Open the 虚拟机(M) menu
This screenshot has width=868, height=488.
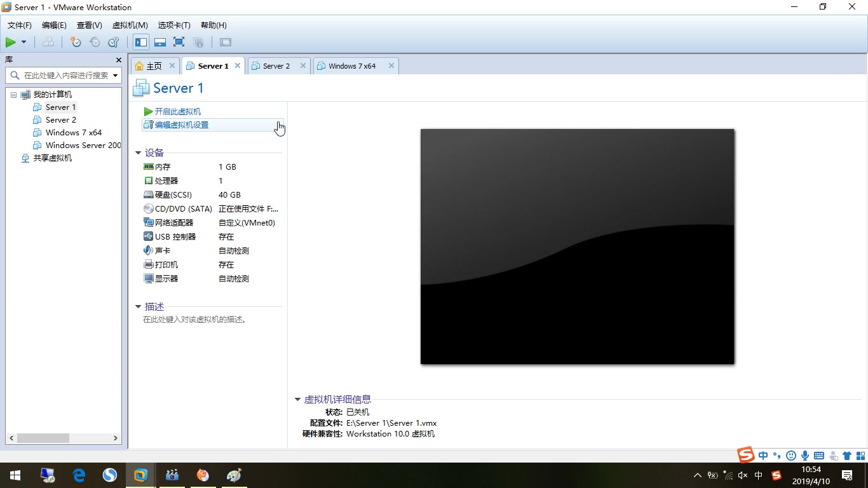(x=130, y=25)
